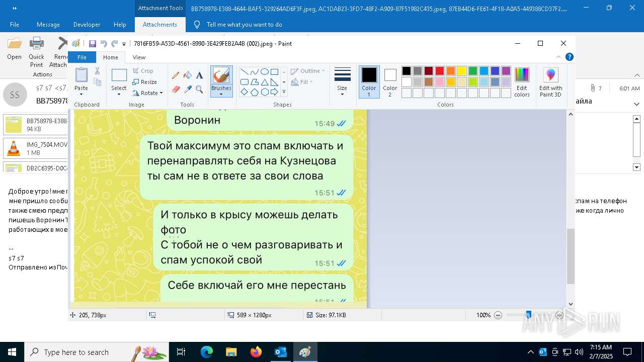Choose the green color swatch

(x=473, y=71)
